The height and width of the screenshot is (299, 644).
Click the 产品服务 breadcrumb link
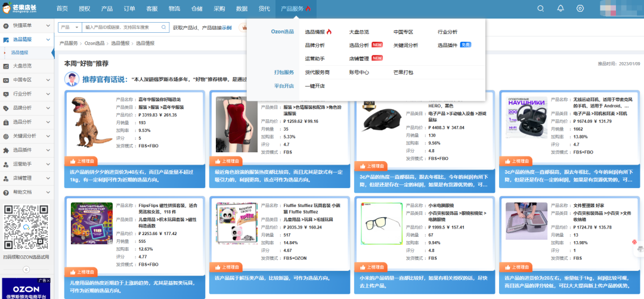click(x=69, y=43)
